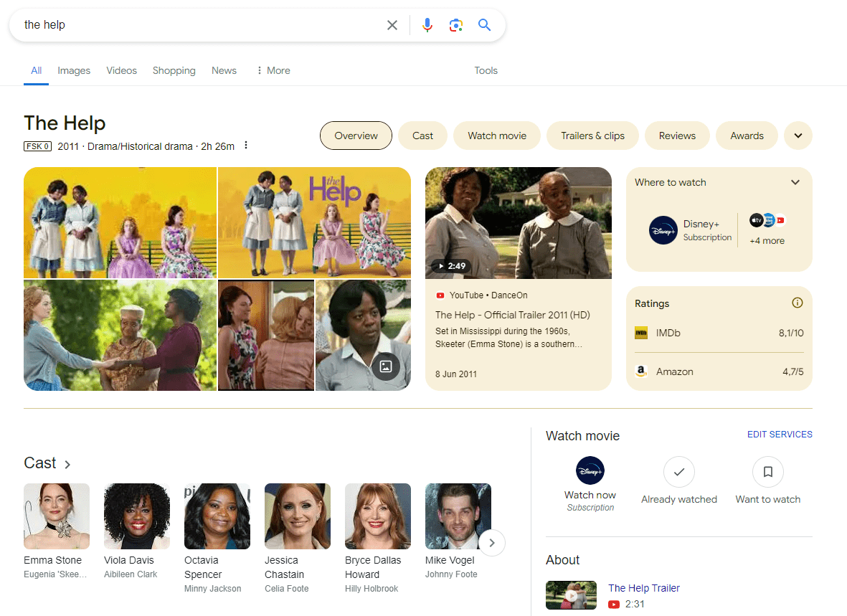Click the Apple TV icon in Where to watch
The height and width of the screenshot is (616, 847).
click(756, 220)
